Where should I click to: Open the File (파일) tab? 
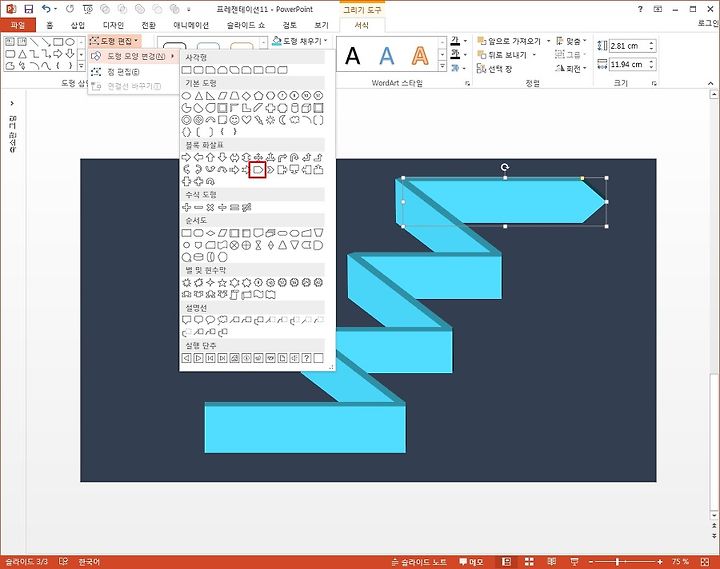point(18,25)
